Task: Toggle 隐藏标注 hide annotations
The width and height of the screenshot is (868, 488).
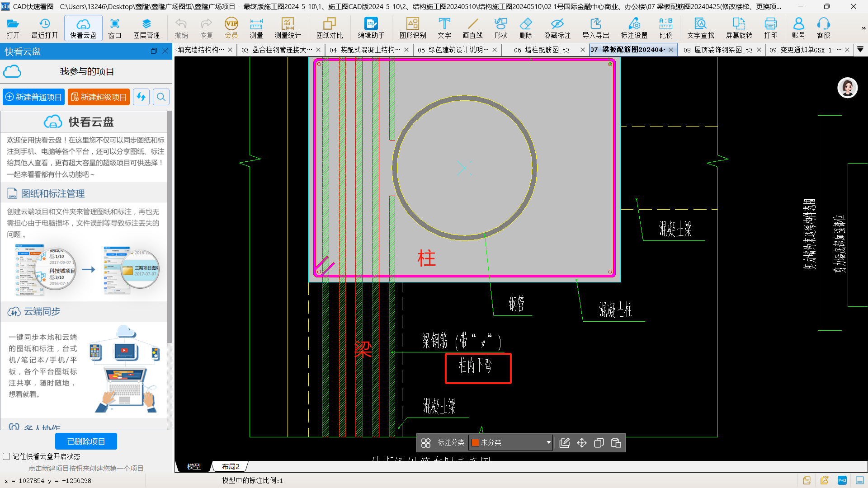Action: coord(557,28)
